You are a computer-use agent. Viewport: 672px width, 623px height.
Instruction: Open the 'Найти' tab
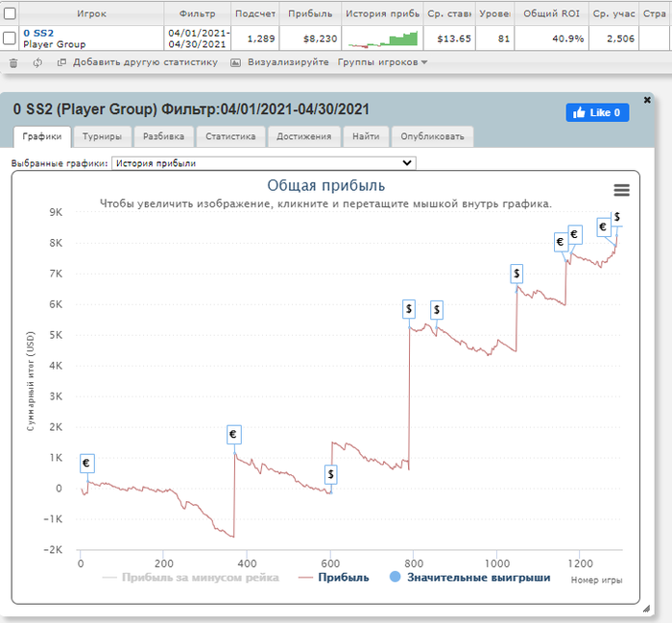coord(366,136)
